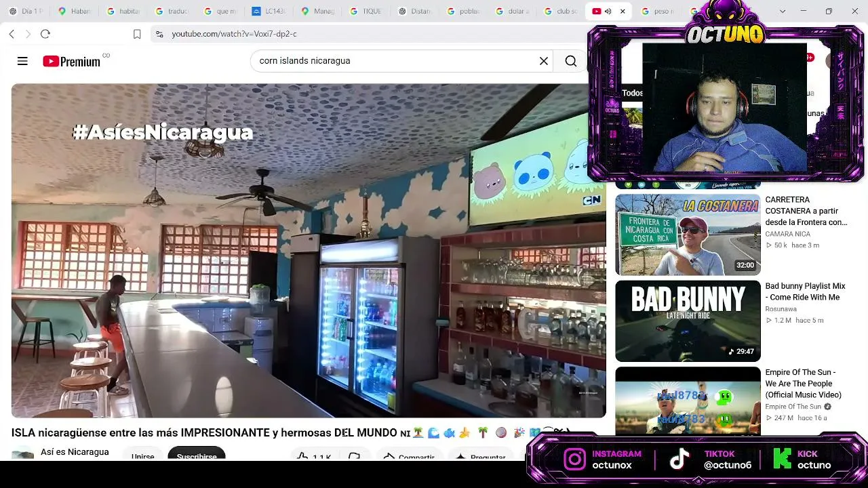Open the Así es Nicaragua channel name
Image resolution: width=868 pixels, height=488 pixels.
tap(75, 451)
